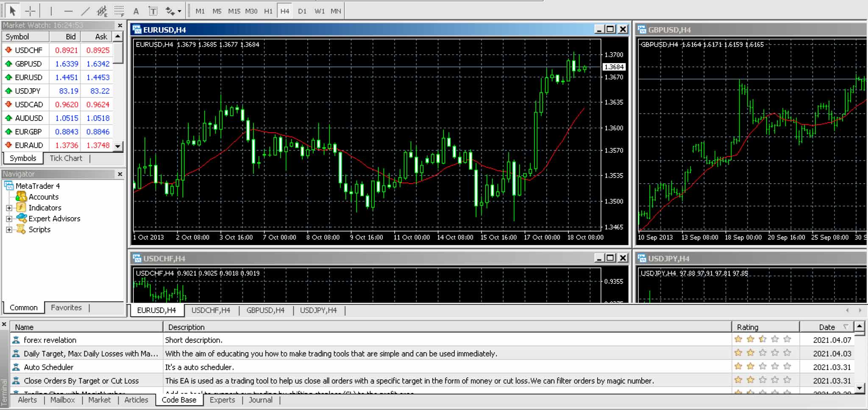Minimize the USDCHF,H4 chart window
Screen dimensions: 868x410
(599, 258)
